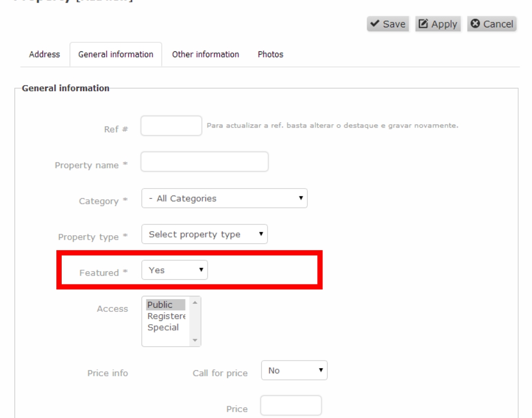The height and width of the screenshot is (418, 532).
Task: Click the Price input field
Action: click(291, 405)
